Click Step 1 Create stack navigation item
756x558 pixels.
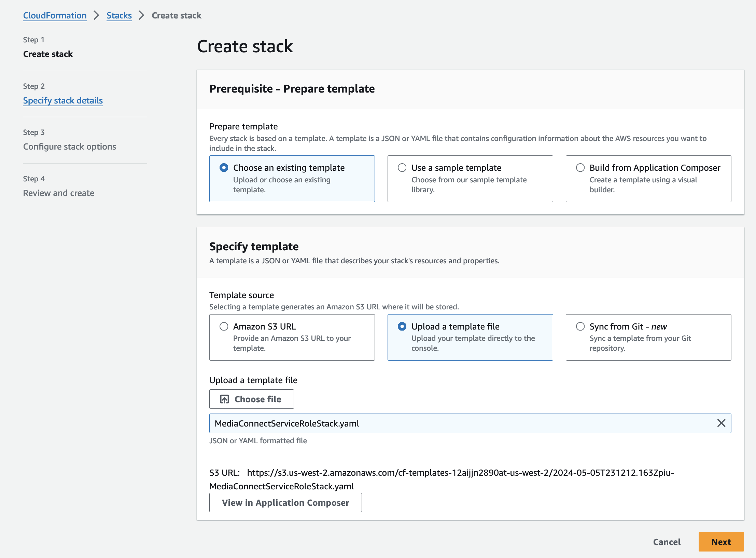tap(48, 54)
